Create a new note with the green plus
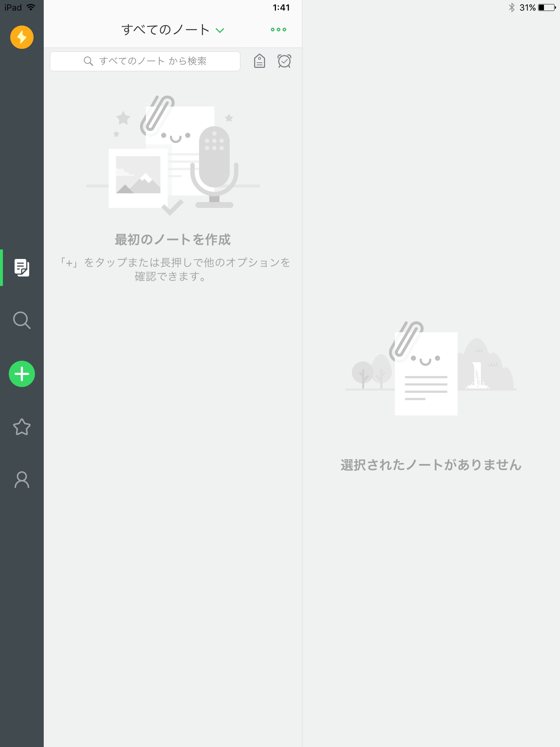560x747 pixels. (x=22, y=374)
